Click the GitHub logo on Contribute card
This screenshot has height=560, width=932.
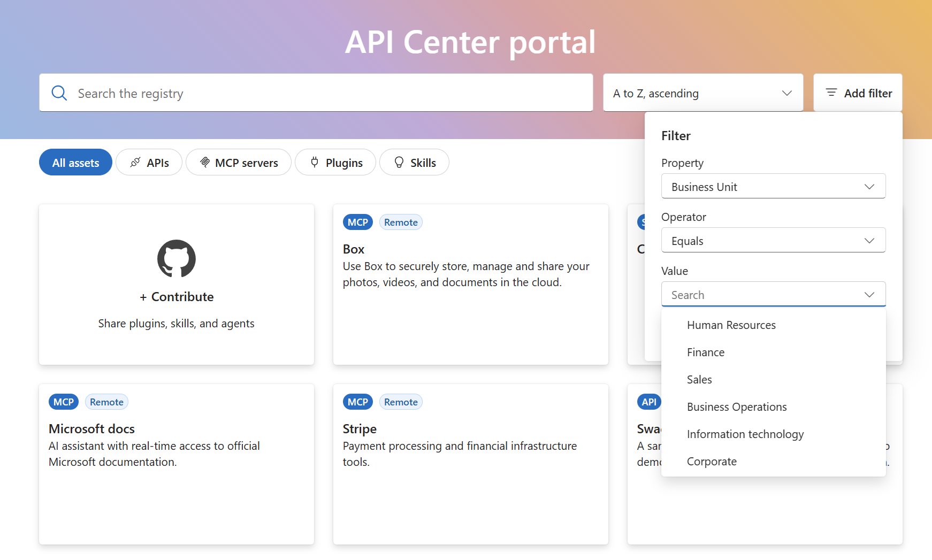[177, 258]
